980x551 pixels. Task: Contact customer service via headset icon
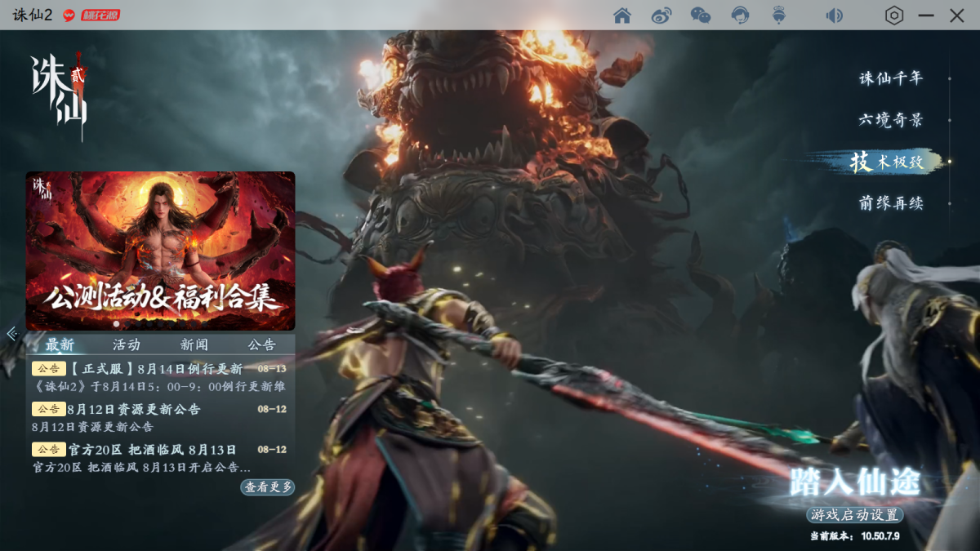740,16
